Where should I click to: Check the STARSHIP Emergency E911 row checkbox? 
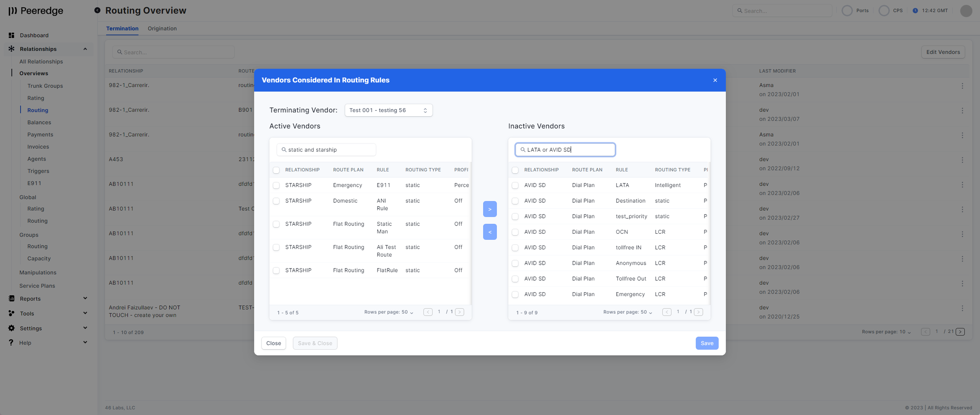[x=276, y=186]
